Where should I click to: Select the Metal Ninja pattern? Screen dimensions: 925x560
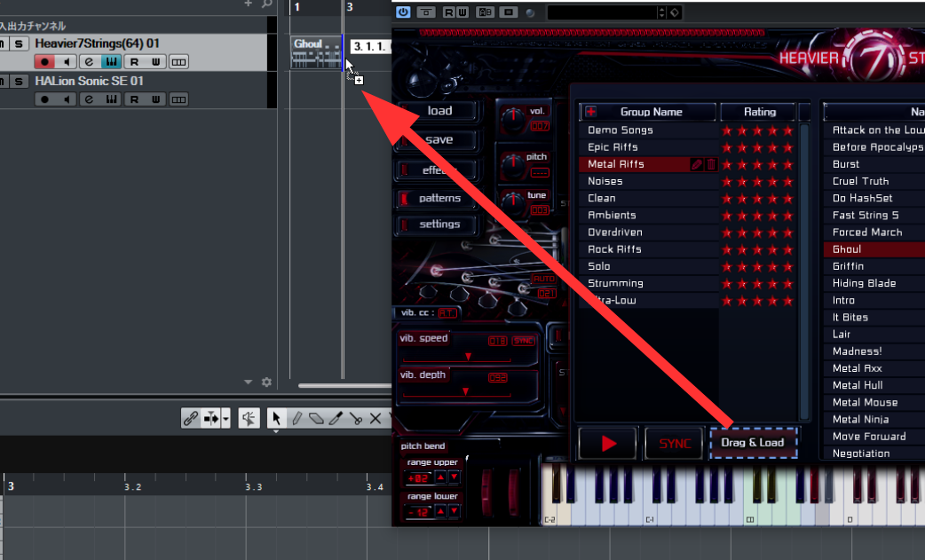pyautogui.click(x=874, y=420)
